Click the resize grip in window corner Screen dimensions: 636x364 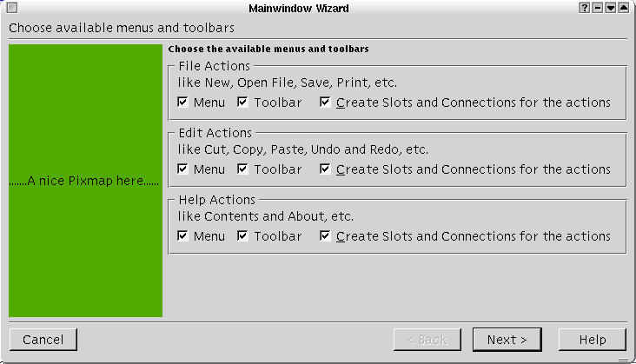[629, 357]
